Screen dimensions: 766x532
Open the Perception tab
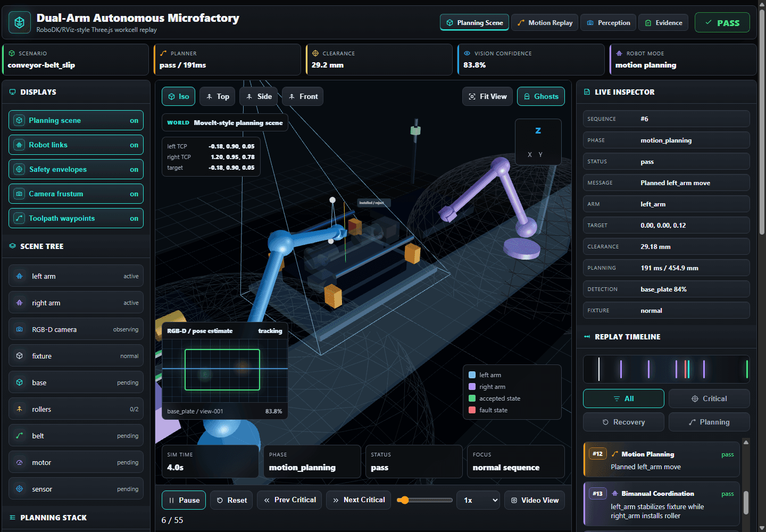click(608, 22)
